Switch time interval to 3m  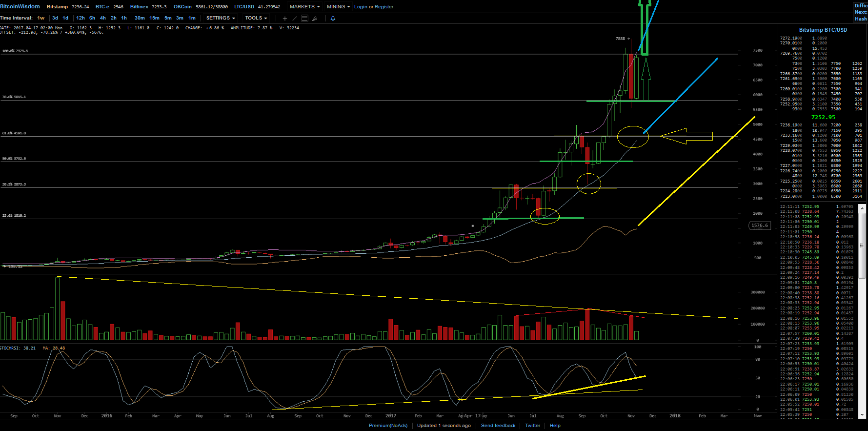tap(180, 18)
